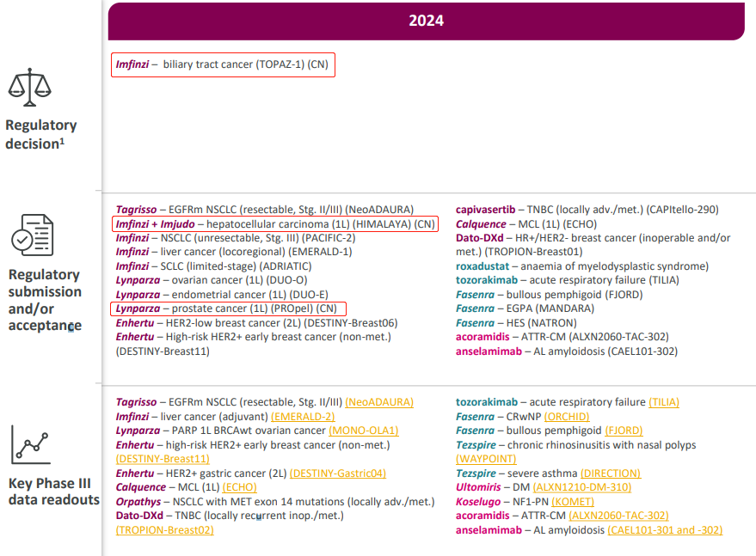756x556 pixels.
Task: Click the boxed Lynparza PROpel entry
Action: 229,309
